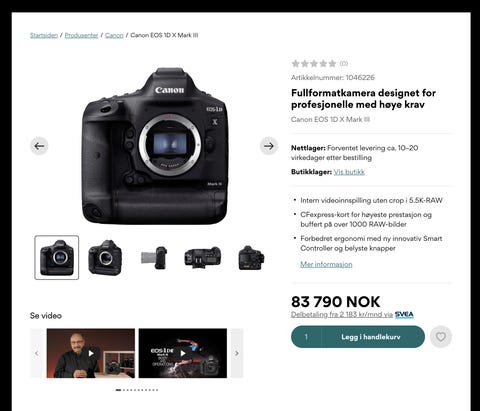The image size is (480, 411).
Task: Select the first front-view camera thumbnail
Action: tap(57, 257)
